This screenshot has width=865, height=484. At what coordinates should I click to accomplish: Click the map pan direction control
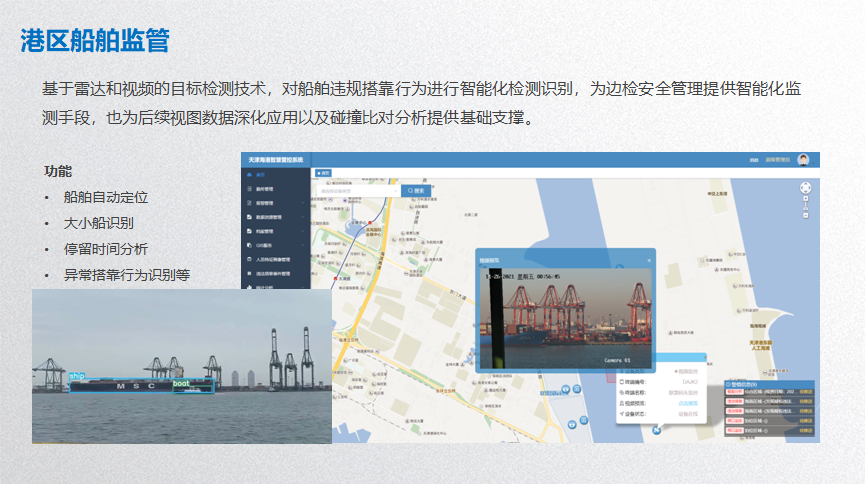click(x=805, y=187)
